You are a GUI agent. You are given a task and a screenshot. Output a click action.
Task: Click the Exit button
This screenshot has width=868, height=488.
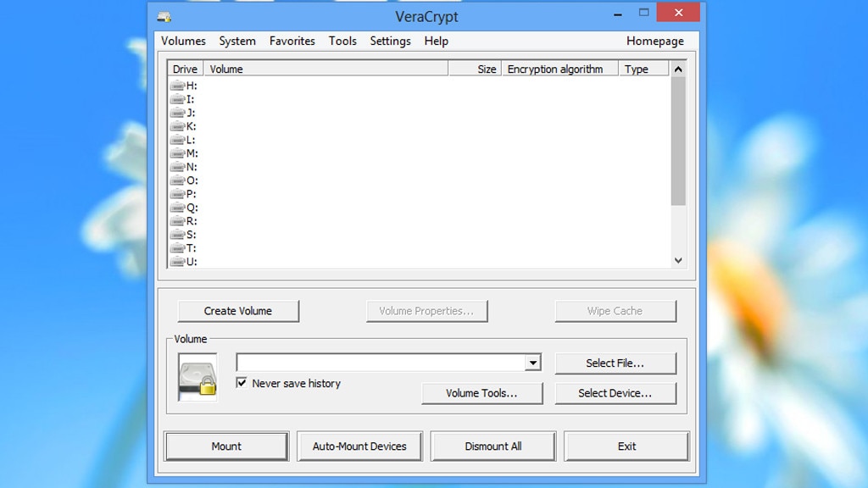tap(626, 446)
